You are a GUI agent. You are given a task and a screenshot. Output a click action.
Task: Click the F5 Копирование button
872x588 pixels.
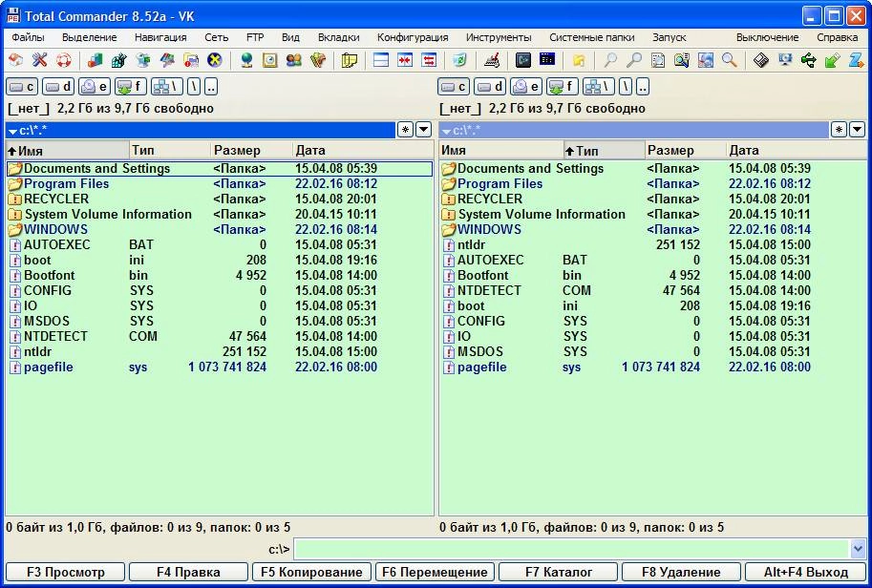312,572
